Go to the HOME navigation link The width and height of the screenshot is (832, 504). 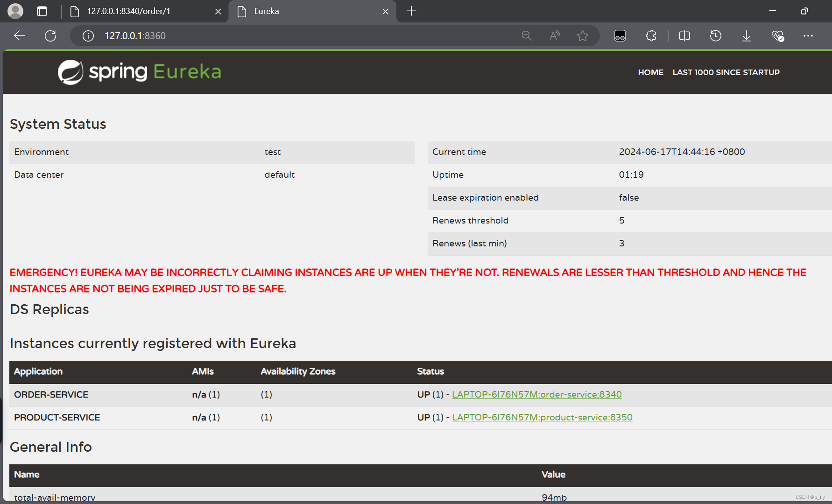[651, 72]
